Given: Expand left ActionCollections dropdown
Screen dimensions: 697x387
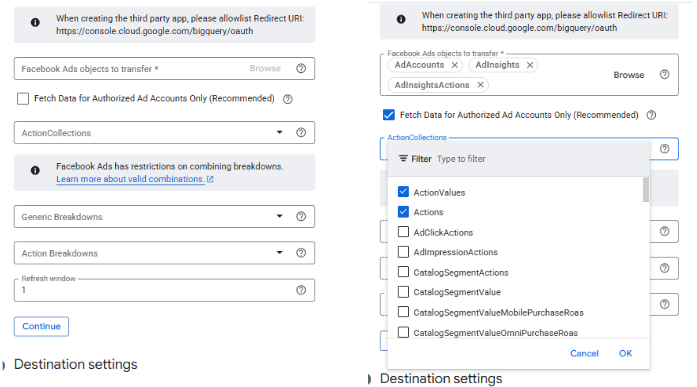Looking at the screenshot, I should (x=279, y=132).
